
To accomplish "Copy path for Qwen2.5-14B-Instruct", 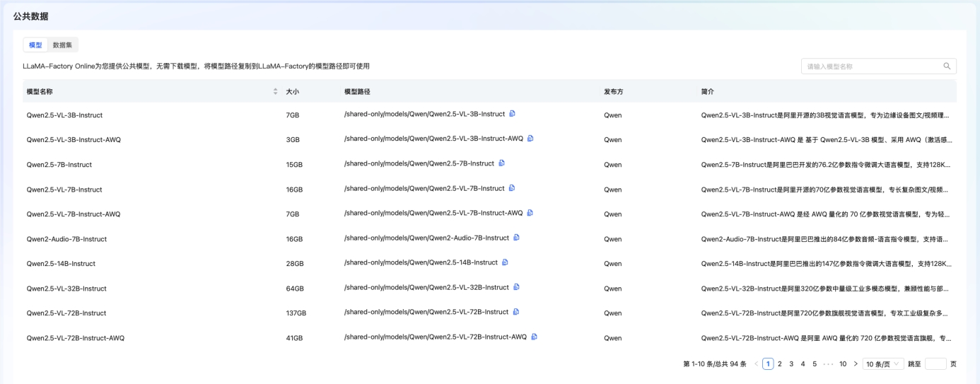I will 505,262.
